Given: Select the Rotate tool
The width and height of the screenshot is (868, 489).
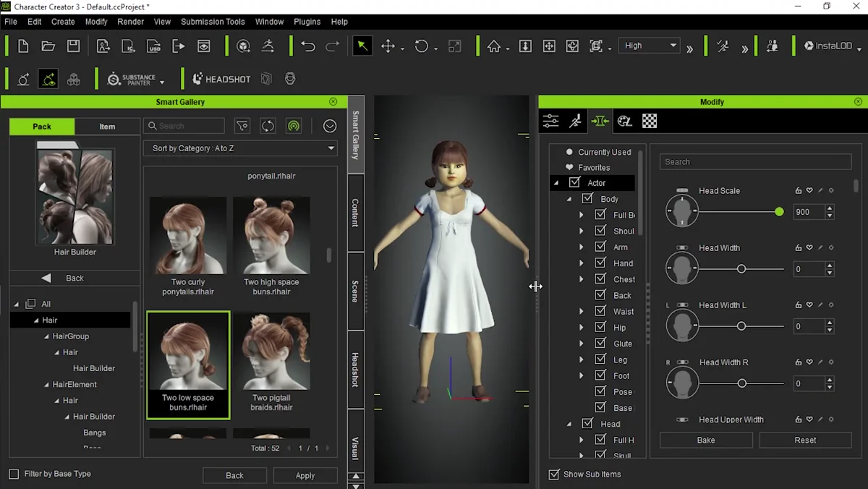Looking at the screenshot, I should click(x=421, y=46).
